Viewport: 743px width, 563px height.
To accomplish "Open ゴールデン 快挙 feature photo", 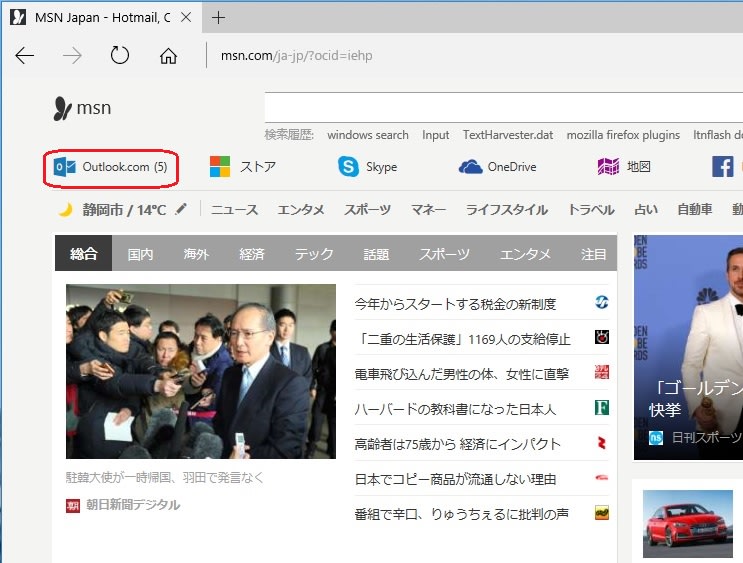I will (x=688, y=347).
